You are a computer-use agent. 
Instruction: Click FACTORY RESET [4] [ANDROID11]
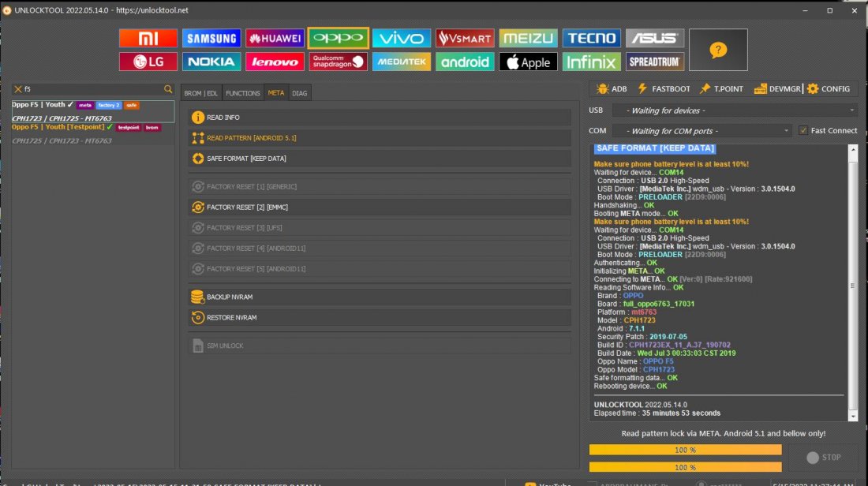click(380, 248)
